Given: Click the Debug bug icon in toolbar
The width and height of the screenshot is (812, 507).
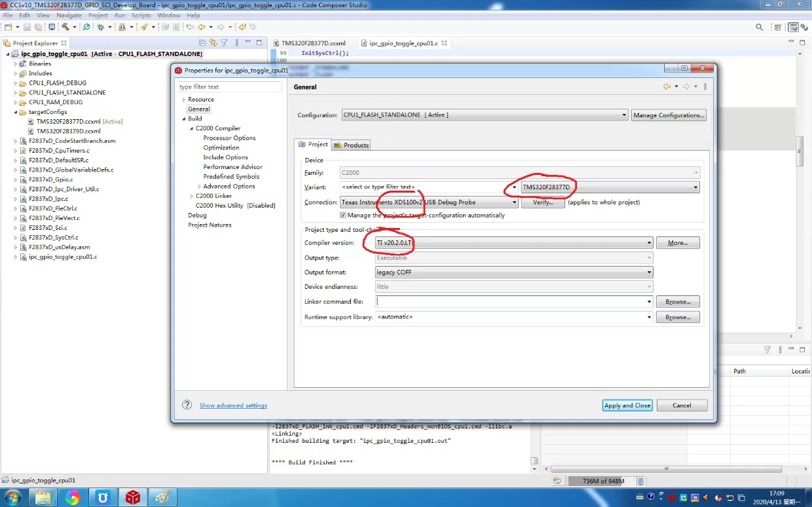Looking at the screenshot, I should click(x=100, y=27).
